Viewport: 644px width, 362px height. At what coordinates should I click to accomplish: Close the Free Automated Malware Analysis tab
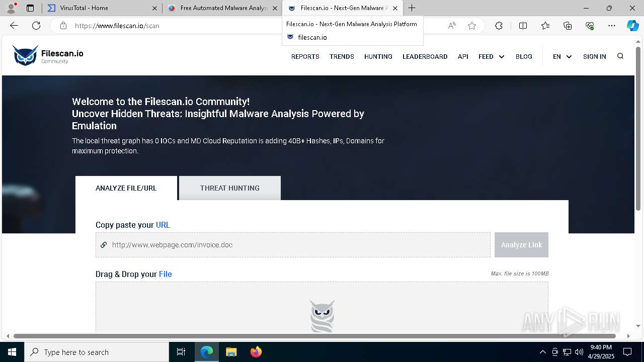(275, 8)
